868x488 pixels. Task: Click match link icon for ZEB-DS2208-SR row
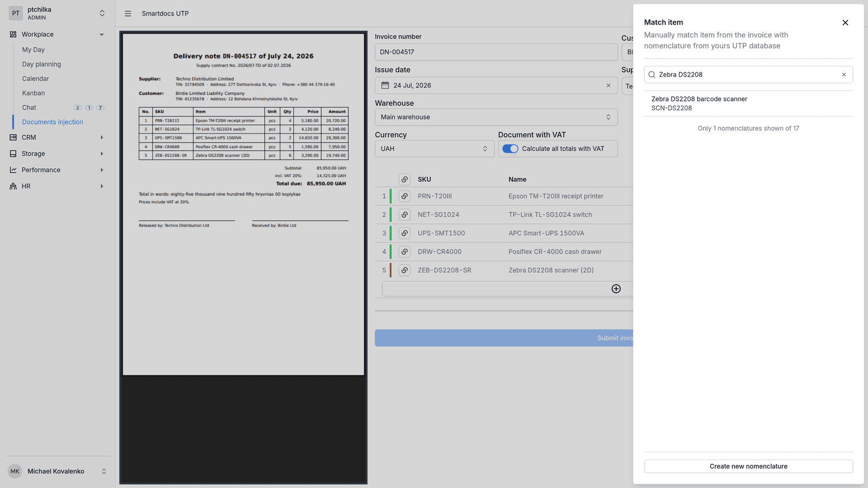click(x=405, y=270)
